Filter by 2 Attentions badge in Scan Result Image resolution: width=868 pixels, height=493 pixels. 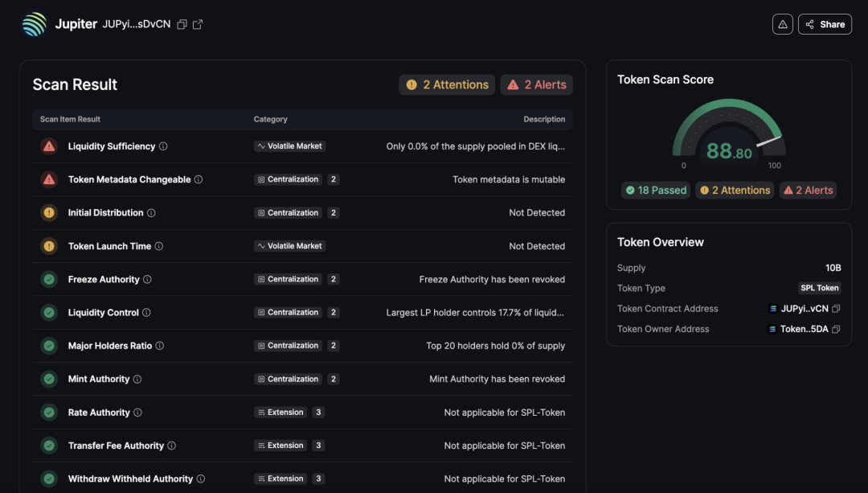coord(447,84)
